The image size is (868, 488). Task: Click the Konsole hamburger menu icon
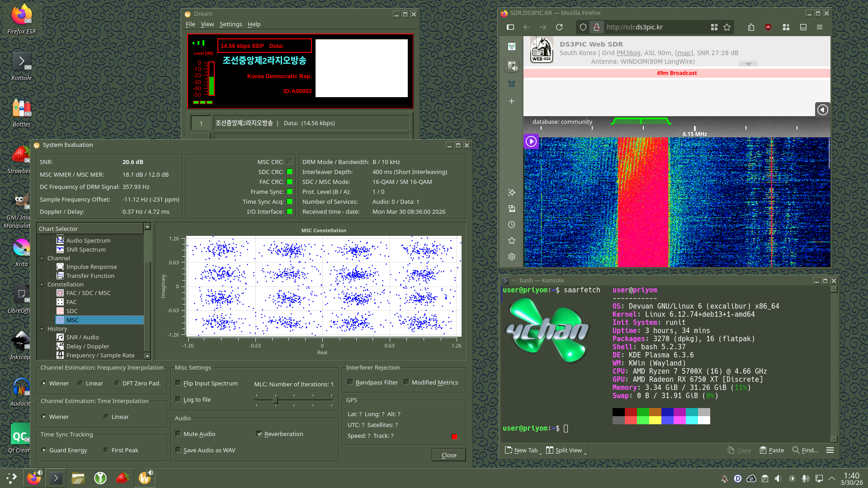tap(830, 450)
